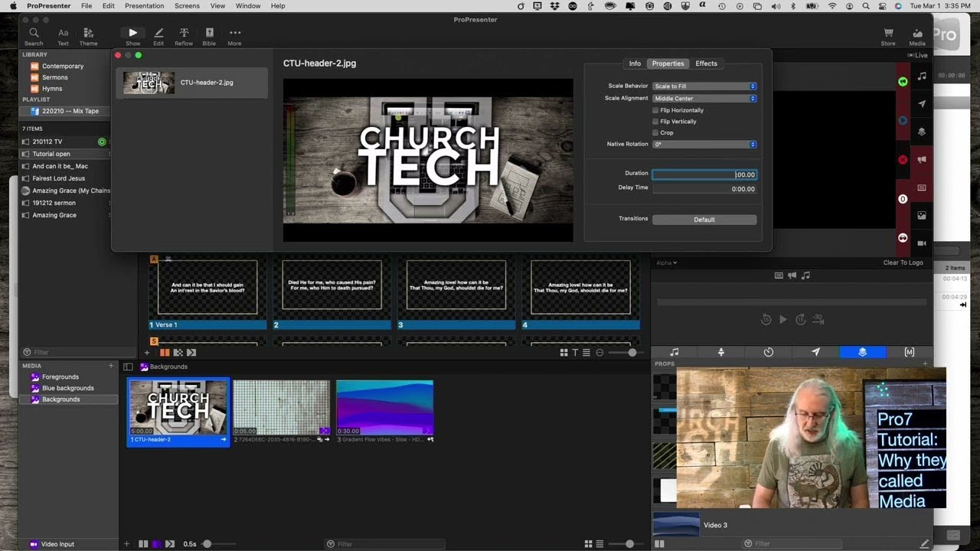Clear the Video Input layer camera icon
This screenshot has width=980, height=551.
922,243
